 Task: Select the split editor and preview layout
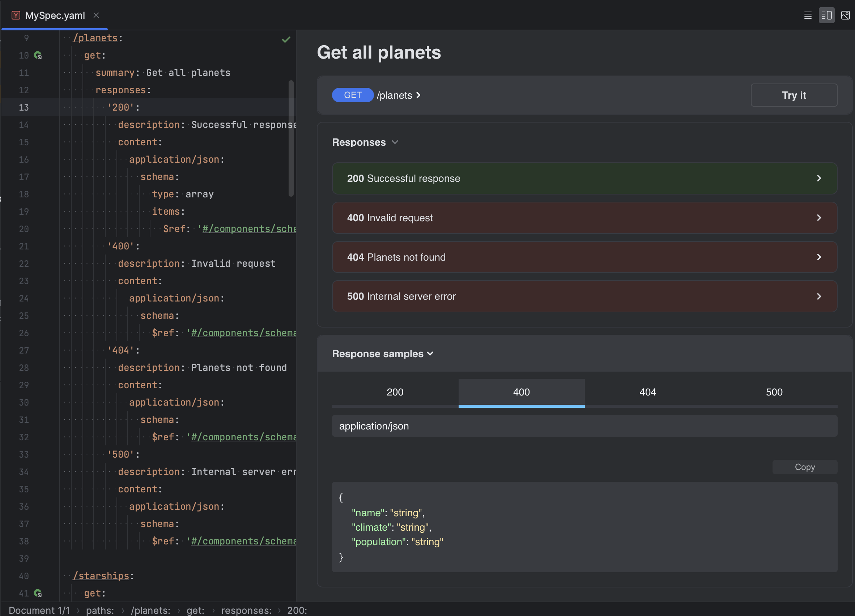(x=826, y=15)
